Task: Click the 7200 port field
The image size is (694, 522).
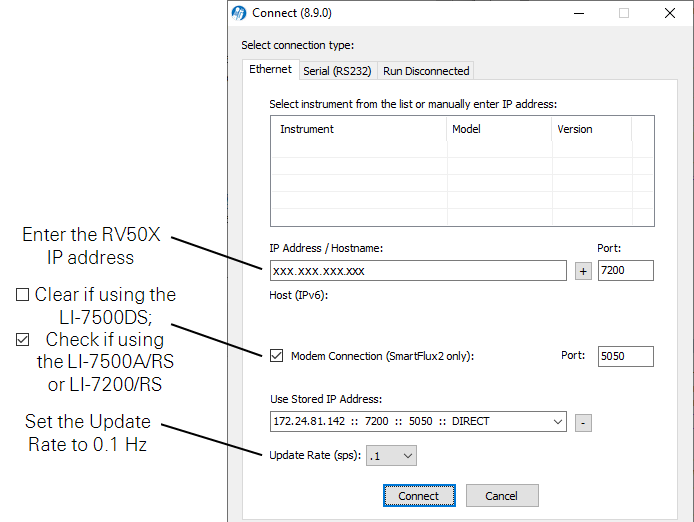Action: point(625,271)
